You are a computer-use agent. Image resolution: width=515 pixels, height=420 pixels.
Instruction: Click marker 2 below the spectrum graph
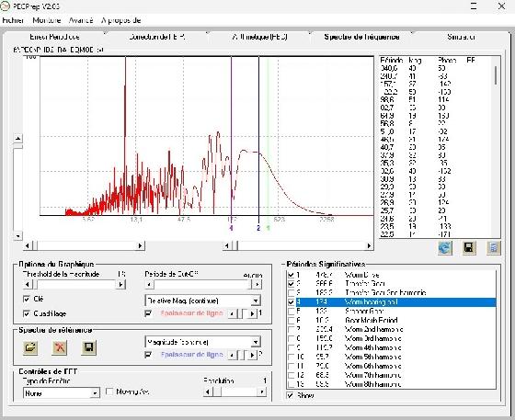pyautogui.click(x=258, y=228)
